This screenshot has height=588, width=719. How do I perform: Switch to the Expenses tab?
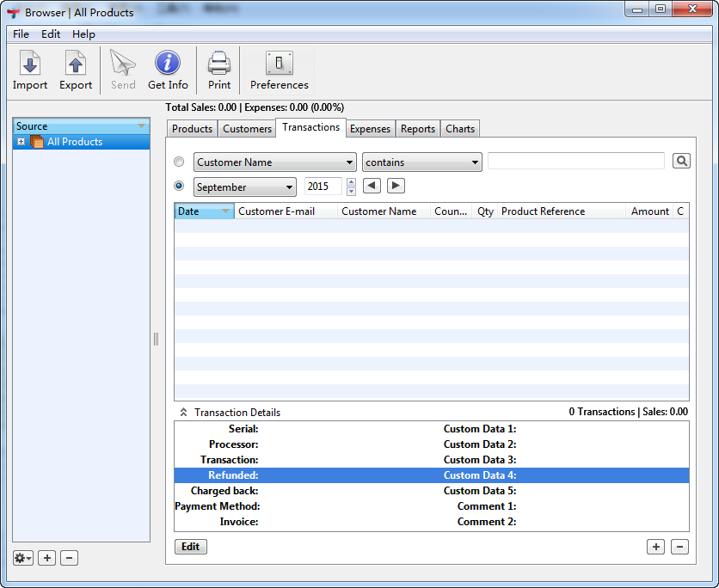pos(370,129)
